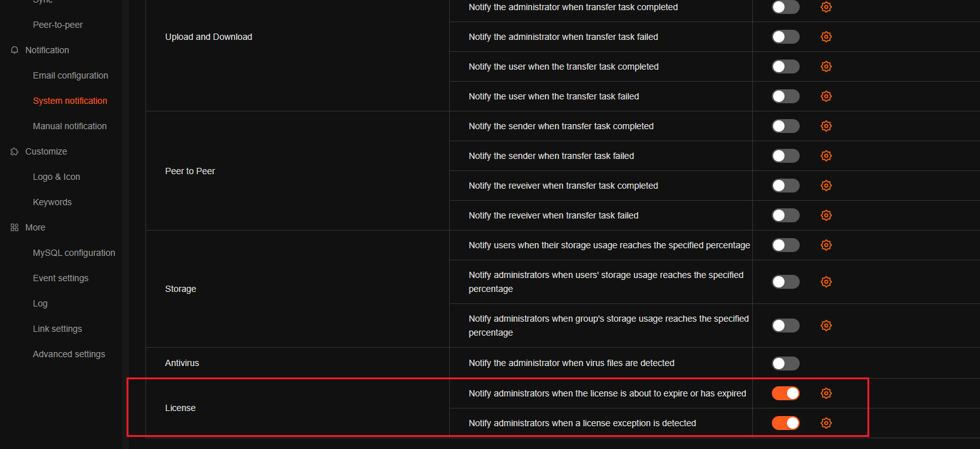Open settings gear for administrator transfer task completed

click(x=826, y=7)
